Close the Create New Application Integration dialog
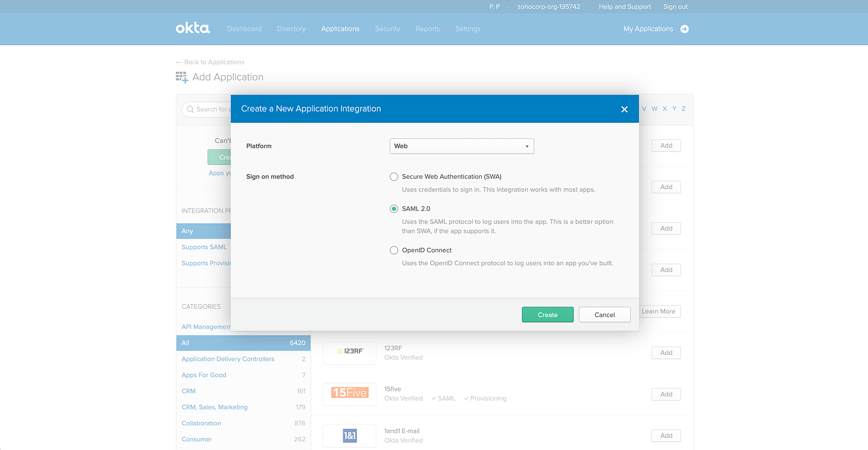The height and width of the screenshot is (450, 868). [624, 109]
